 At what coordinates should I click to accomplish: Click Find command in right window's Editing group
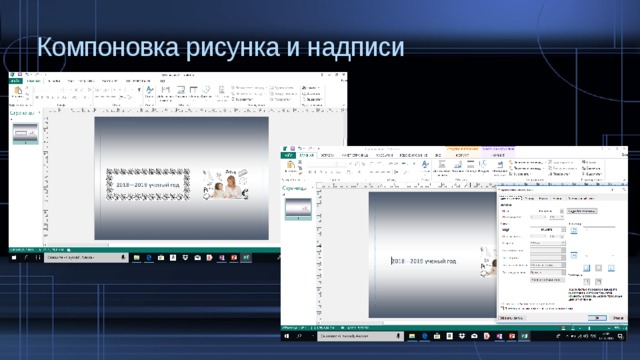(590, 162)
